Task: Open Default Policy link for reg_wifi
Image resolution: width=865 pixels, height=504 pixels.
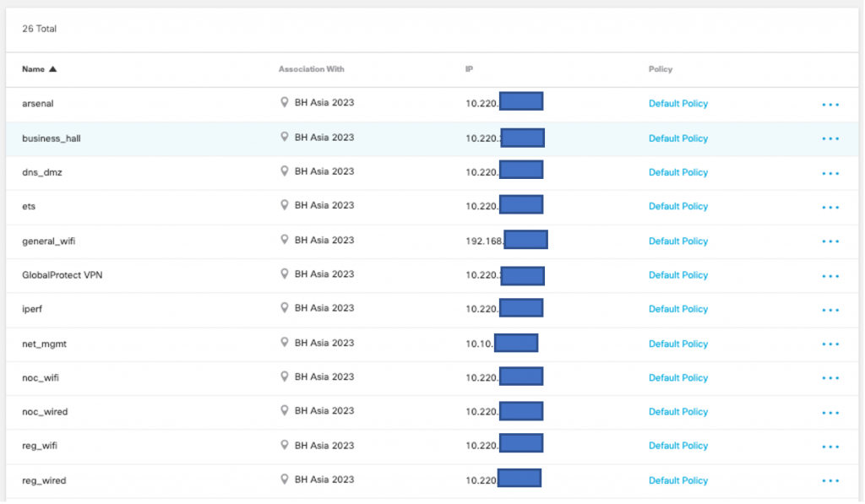Action: [x=677, y=446]
